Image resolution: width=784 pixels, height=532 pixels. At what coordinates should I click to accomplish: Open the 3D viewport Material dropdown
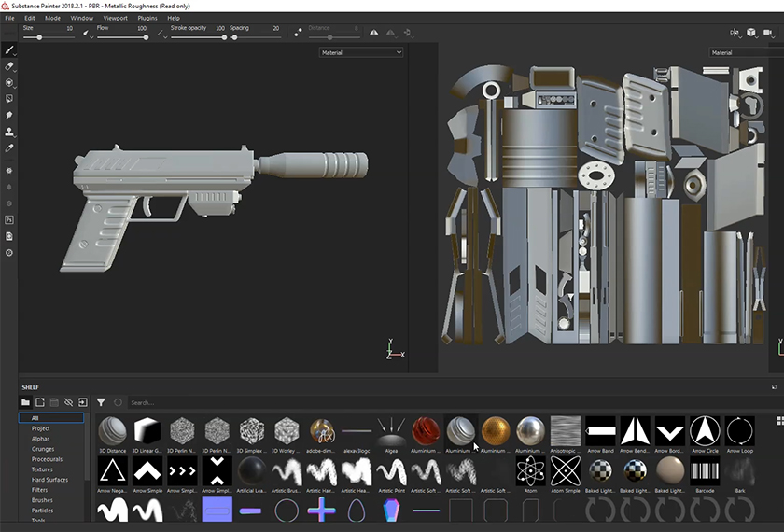tap(361, 53)
